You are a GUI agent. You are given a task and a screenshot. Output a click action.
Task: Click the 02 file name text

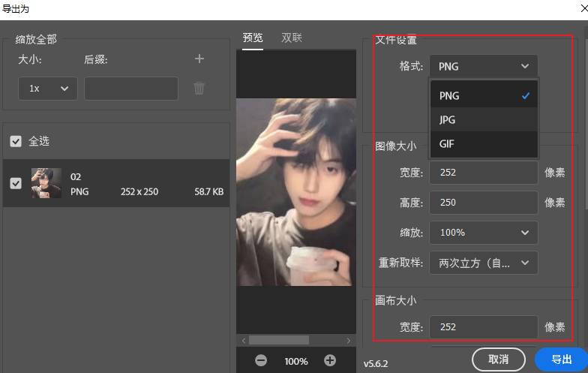pos(76,177)
